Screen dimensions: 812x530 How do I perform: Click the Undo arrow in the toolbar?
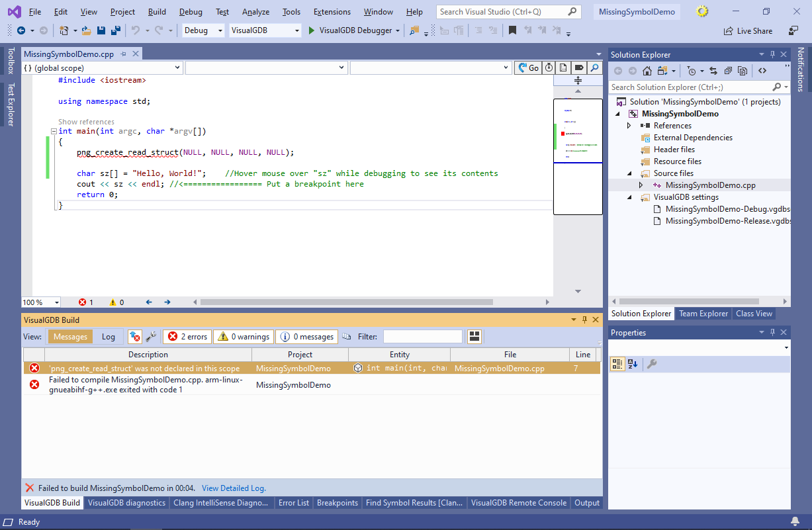[135, 30]
